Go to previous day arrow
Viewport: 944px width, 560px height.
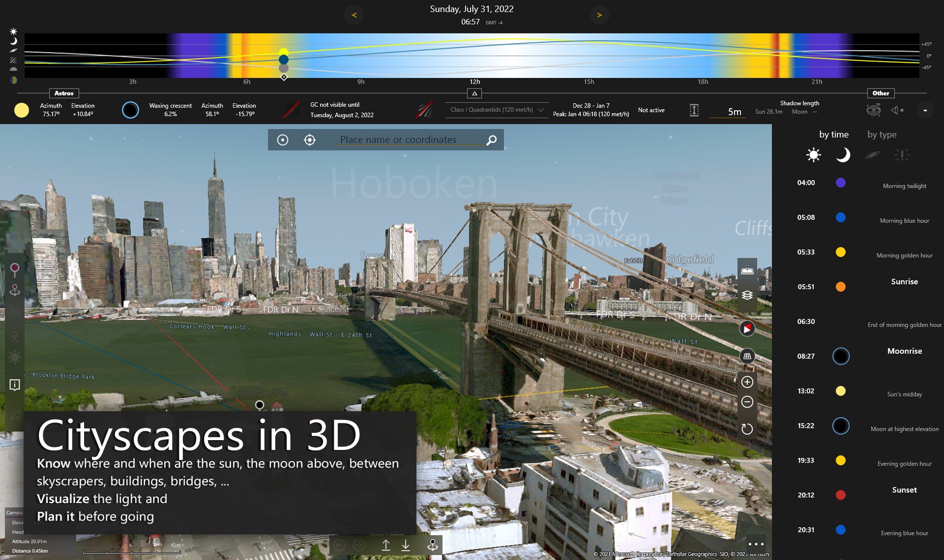(x=354, y=15)
